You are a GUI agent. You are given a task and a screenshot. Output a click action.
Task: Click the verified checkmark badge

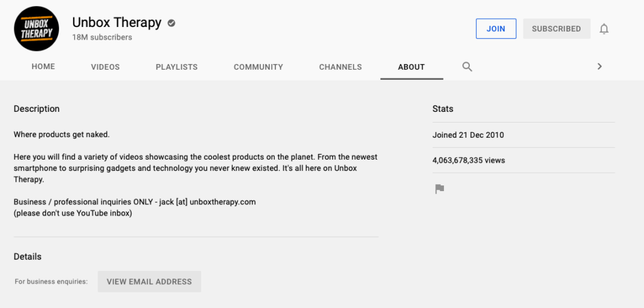[x=171, y=23]
